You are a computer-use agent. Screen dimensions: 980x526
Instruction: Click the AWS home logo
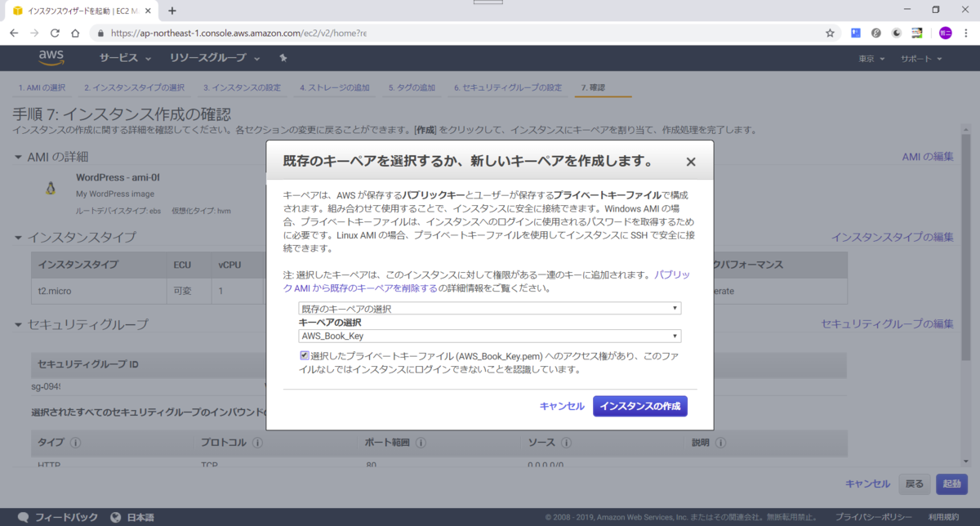click(x=51, y=58)
